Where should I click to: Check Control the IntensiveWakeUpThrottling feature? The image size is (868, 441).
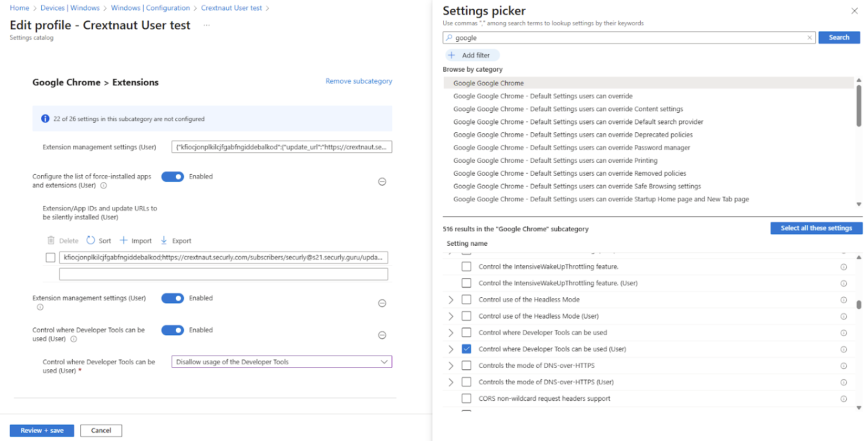pyautogui.click(x=466, y=266)
